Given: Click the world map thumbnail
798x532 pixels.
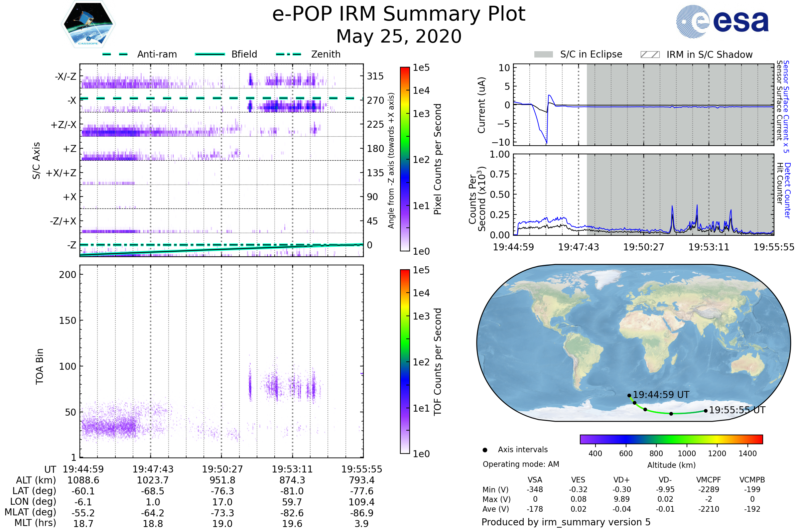Looking at the screenshot, I should click(633, 343).
